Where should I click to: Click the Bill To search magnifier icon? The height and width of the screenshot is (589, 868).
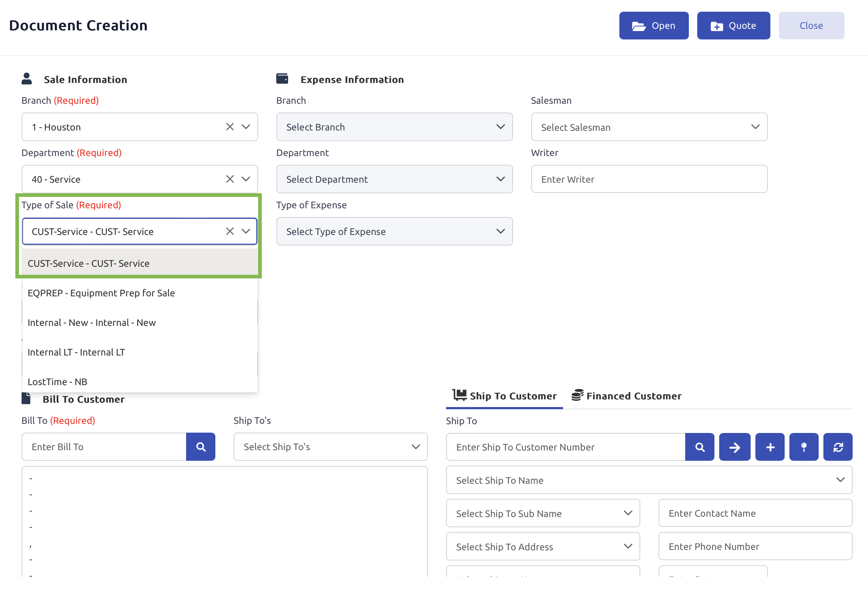201,447
